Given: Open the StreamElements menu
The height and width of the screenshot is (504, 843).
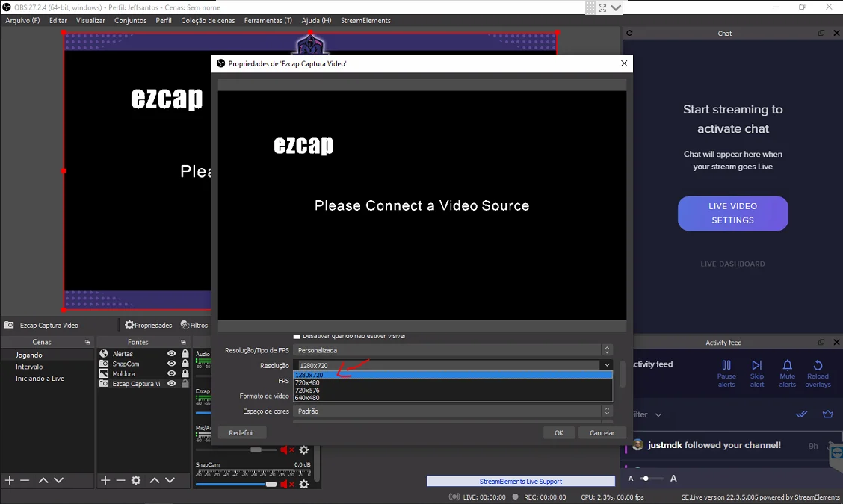Looking at the screenshot, I should click(365, 20).
